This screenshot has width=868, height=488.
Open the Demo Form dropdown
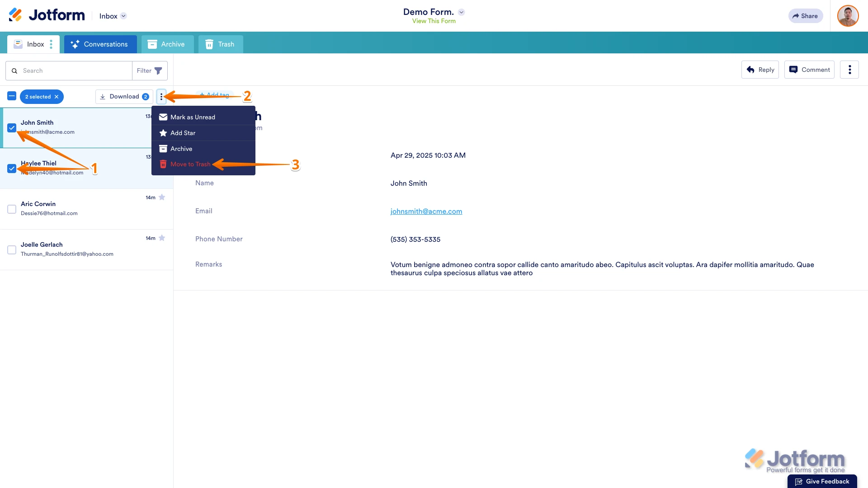pos(462,12)
